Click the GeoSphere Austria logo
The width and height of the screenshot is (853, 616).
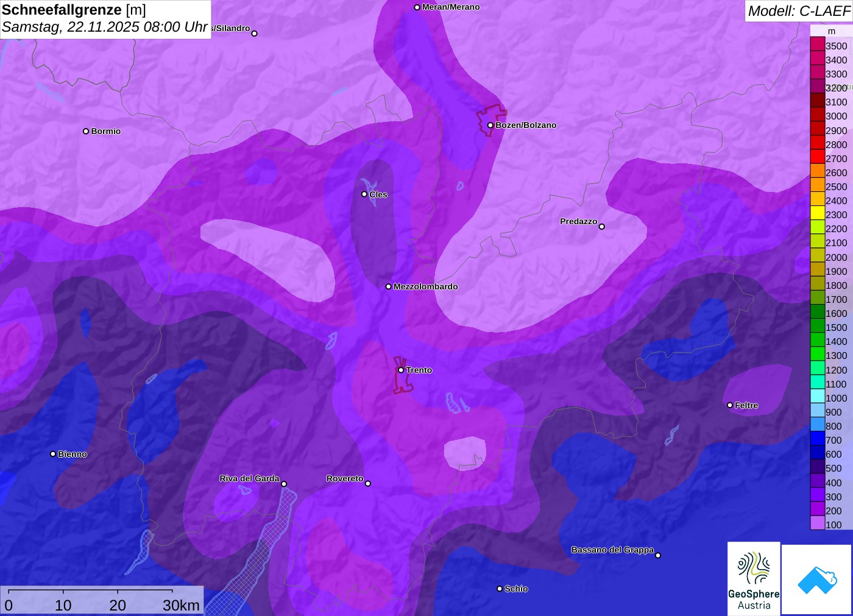point(754,578)
